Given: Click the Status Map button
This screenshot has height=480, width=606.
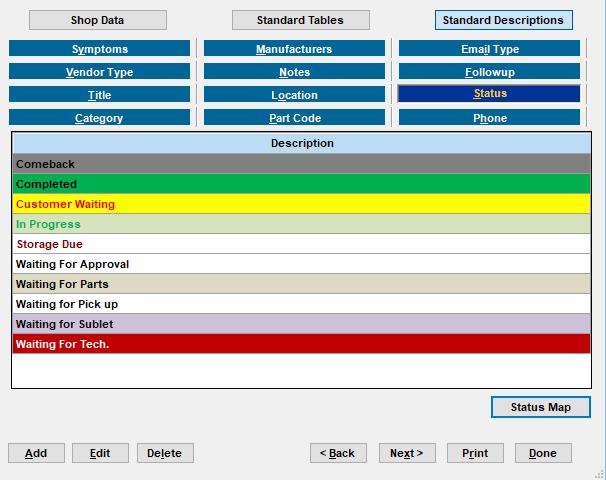Looking at the screenshot, I should coord(540,407).
